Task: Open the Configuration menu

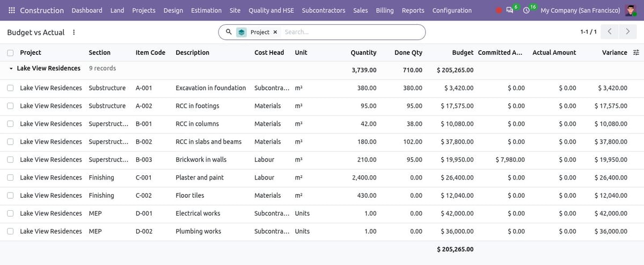Action: coord(452,10)
